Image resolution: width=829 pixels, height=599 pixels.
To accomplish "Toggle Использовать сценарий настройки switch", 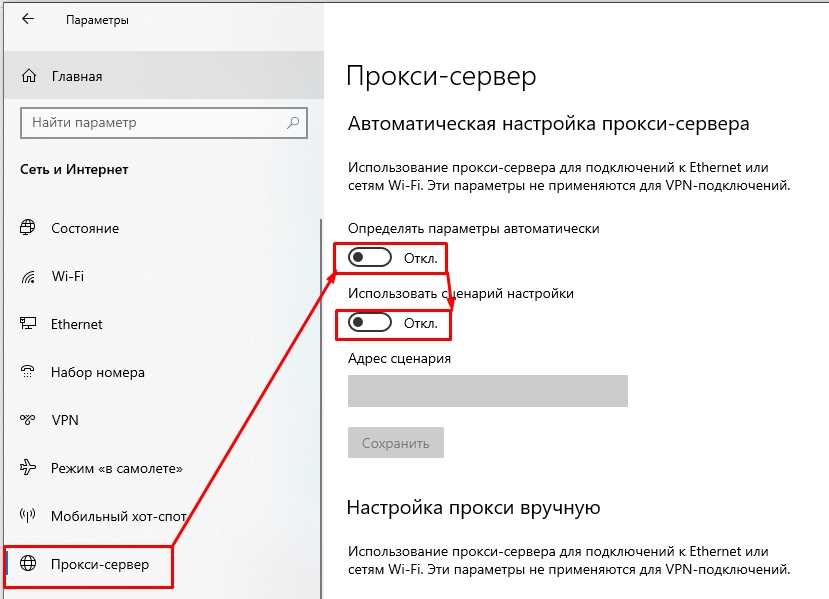I will [x=370, y=322].
